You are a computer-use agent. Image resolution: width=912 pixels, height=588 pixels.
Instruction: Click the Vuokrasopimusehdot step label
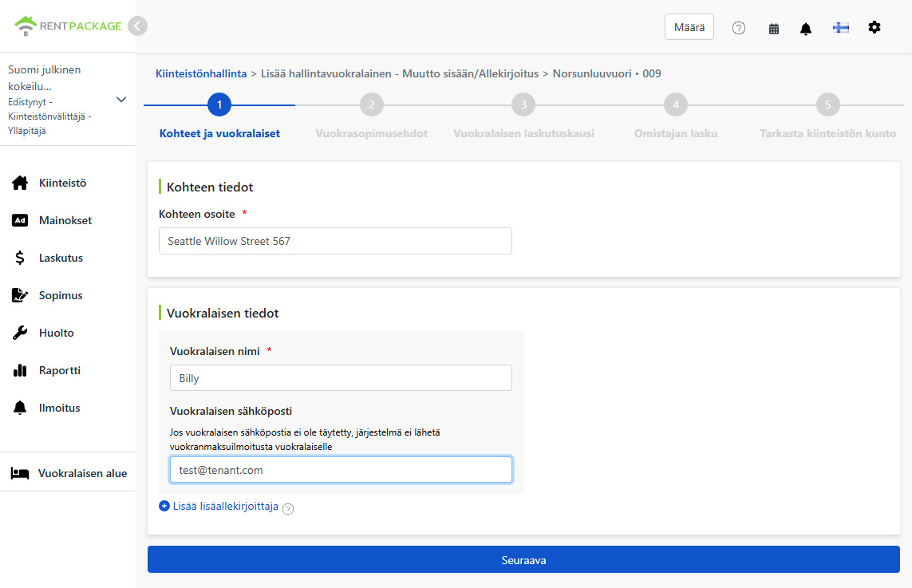[x=372, y=133]
